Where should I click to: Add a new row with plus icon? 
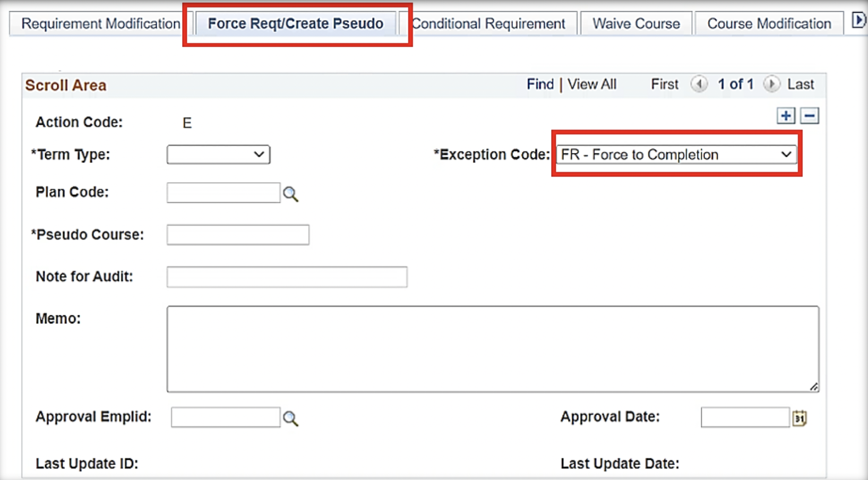[x=786, y=116]
